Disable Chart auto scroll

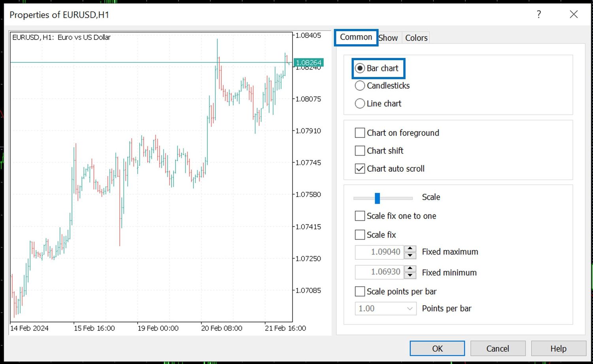(360, 169)
